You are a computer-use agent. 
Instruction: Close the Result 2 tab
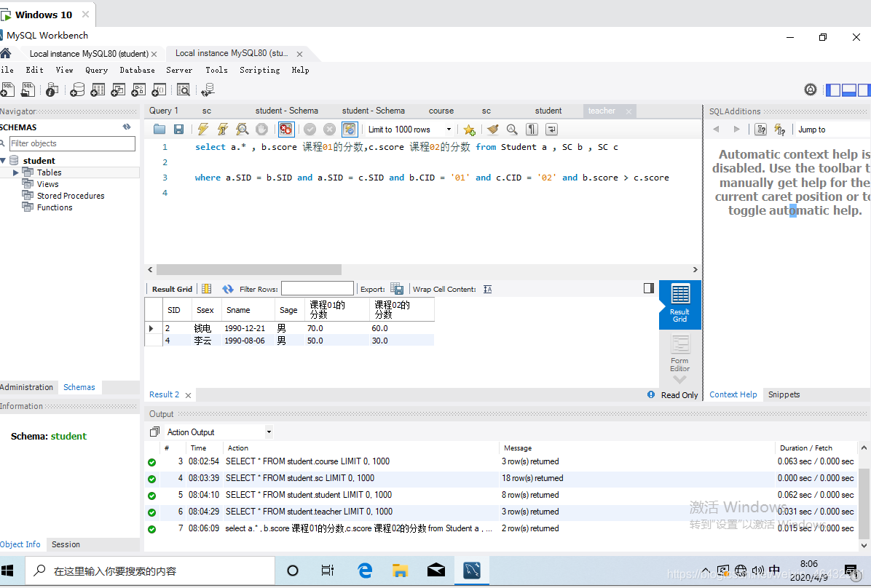[189, 395]
